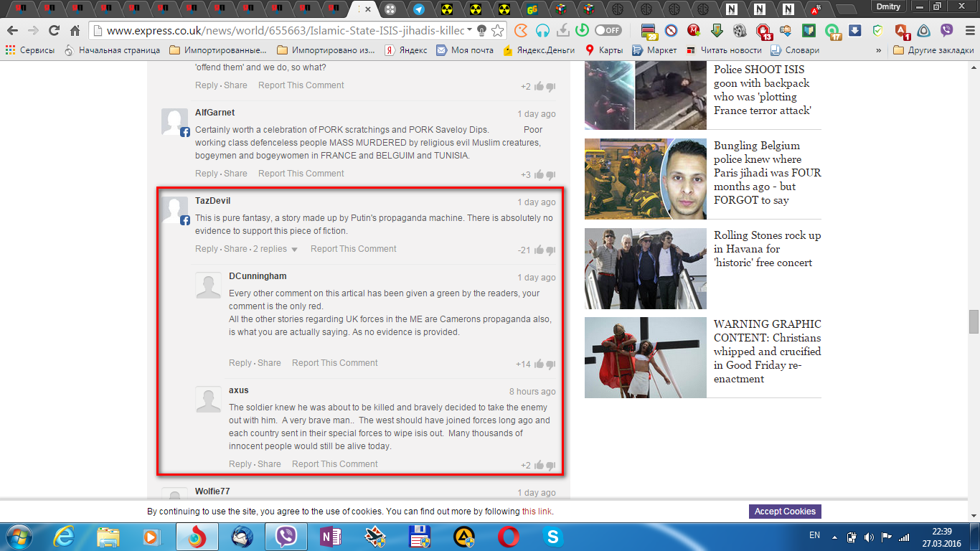Click the Accept Cookies button
The width and height of the screenshot is (980, 551).
pyautogui.click(x=785, y=512)
